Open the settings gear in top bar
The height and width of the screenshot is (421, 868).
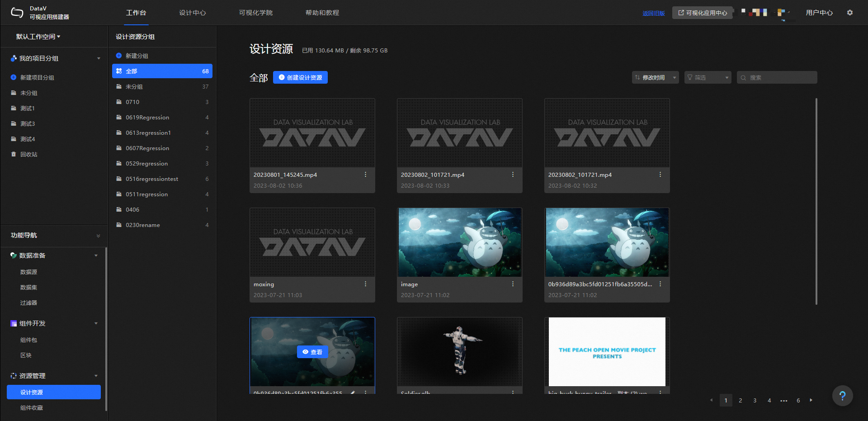coord(850,13)
